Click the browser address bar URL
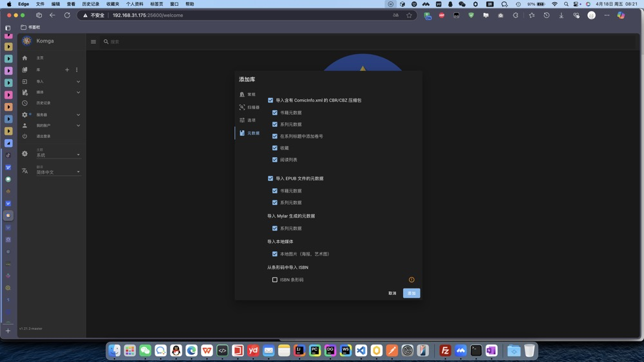This screenshot has height=362, width=644. [x=148, y=15]
